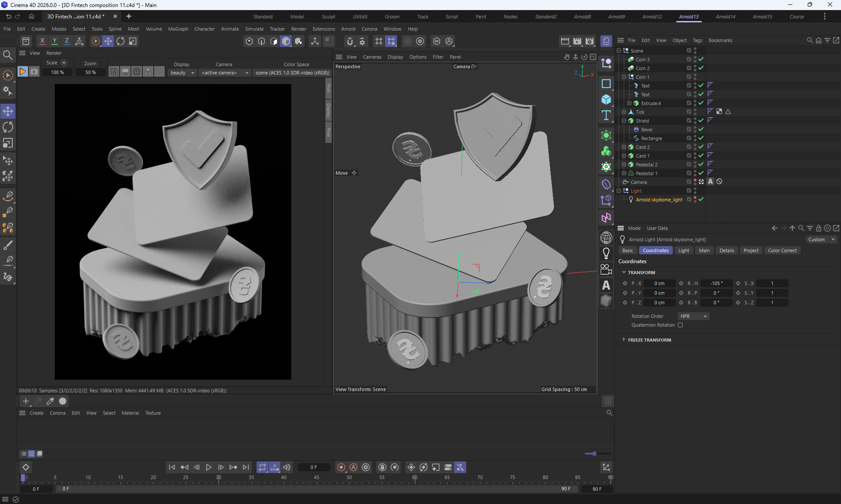Click the Text spline icon
Viewport: 841px width, 504px height.
pos(606,116)
